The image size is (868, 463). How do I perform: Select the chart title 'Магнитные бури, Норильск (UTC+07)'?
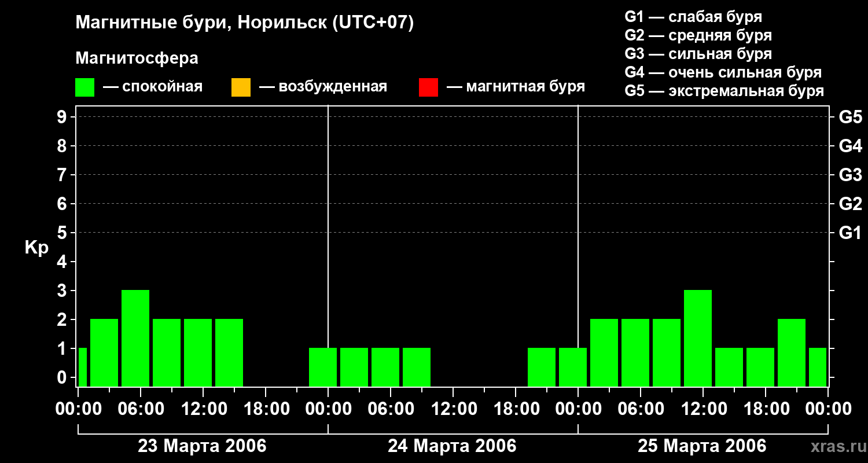click(245, 23)
